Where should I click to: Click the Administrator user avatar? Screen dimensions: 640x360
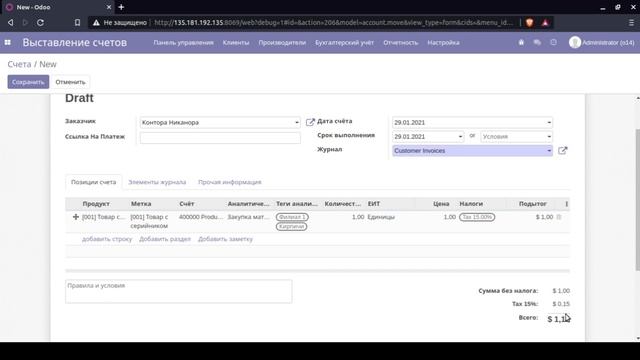click(575, 42)
